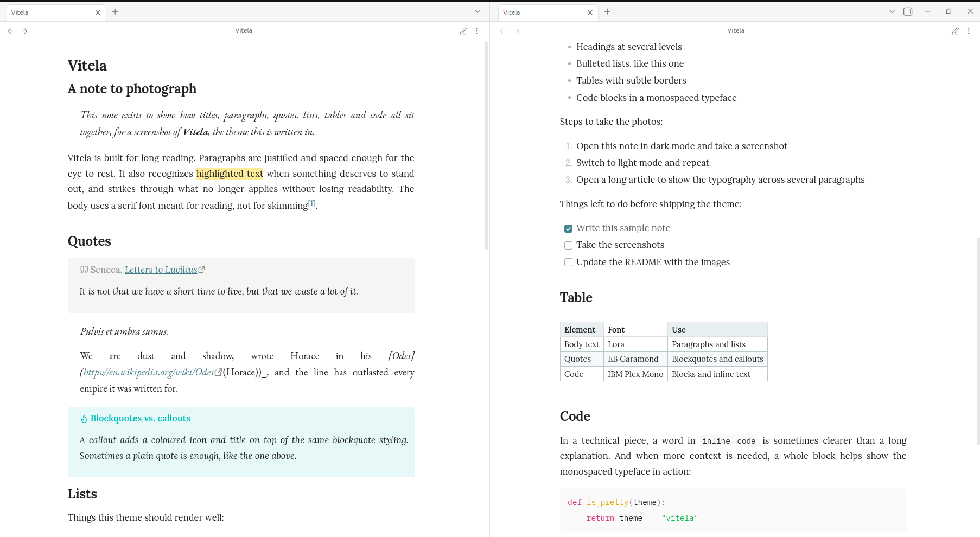Restore down the application window
The width and height of the screenshot is (980, 537).
949,11
